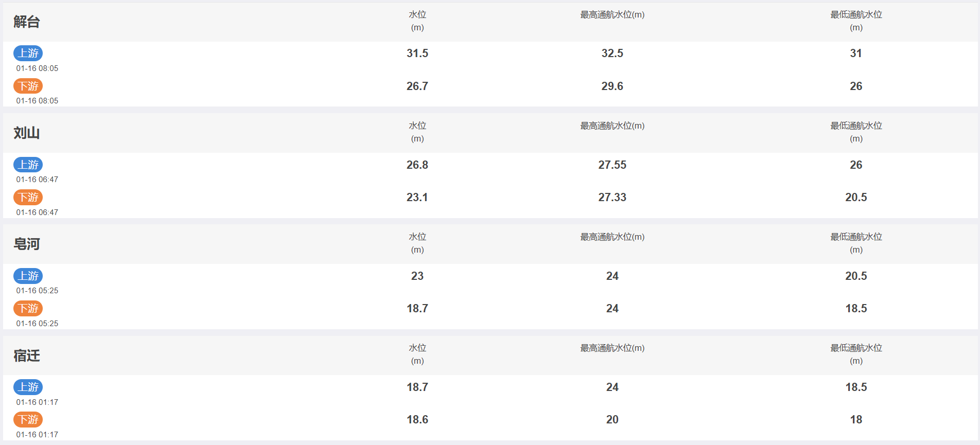Click the 01-16 05:25 timestamp under 皂河 上游

37,291
